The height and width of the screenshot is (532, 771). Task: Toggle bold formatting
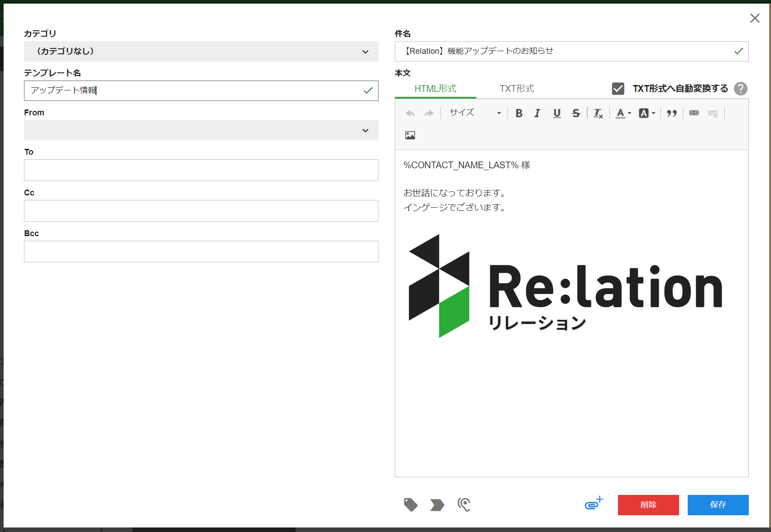pos(519,113)
